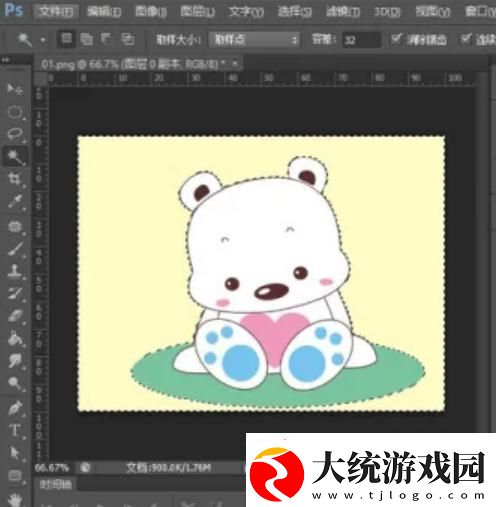Close the 01.png document tab

[235, 63]
